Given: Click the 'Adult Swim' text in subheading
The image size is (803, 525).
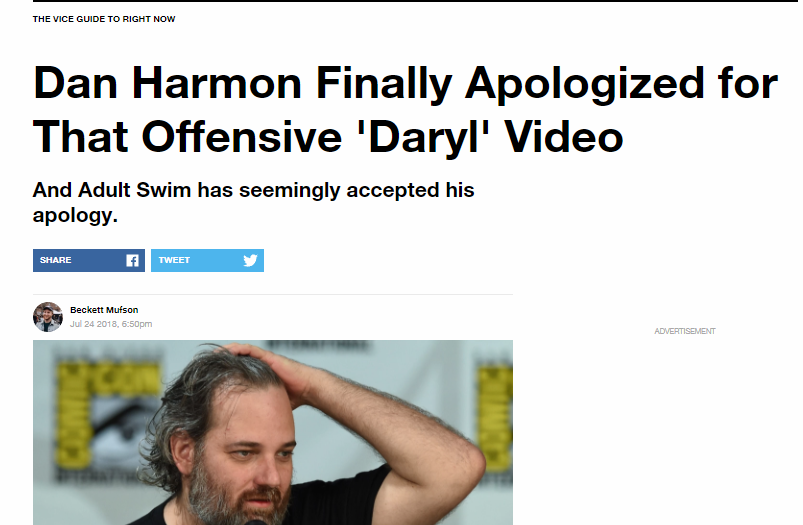Looking at the screenshot, I should pyautogui.click(x=134, y=190).
